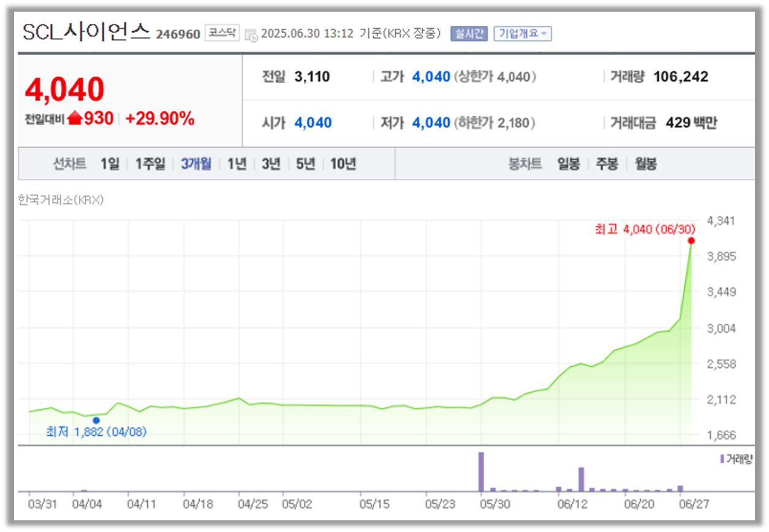Click the 한국거래소(KRX) label
769x532 pixels.
(x=61, y=200)
